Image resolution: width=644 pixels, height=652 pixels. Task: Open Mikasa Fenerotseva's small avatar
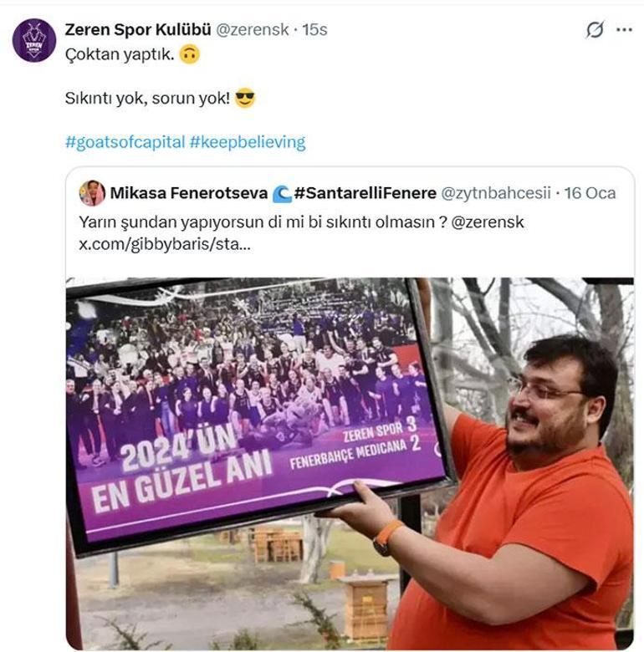pos(92,193)
